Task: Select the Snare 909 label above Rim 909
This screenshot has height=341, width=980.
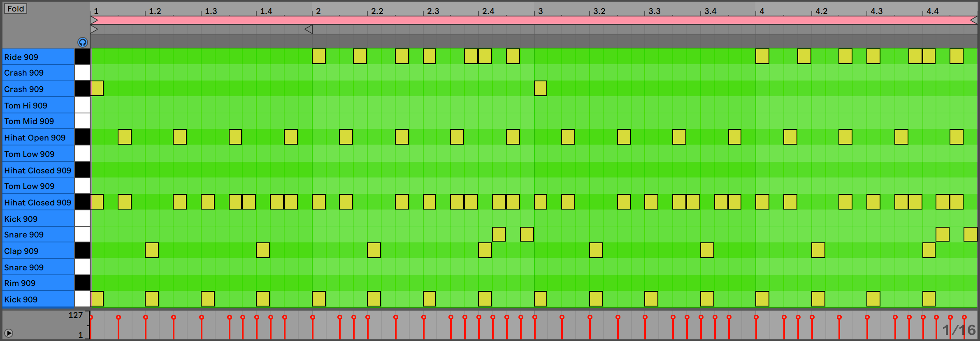Action: click(x=38, y=267)
